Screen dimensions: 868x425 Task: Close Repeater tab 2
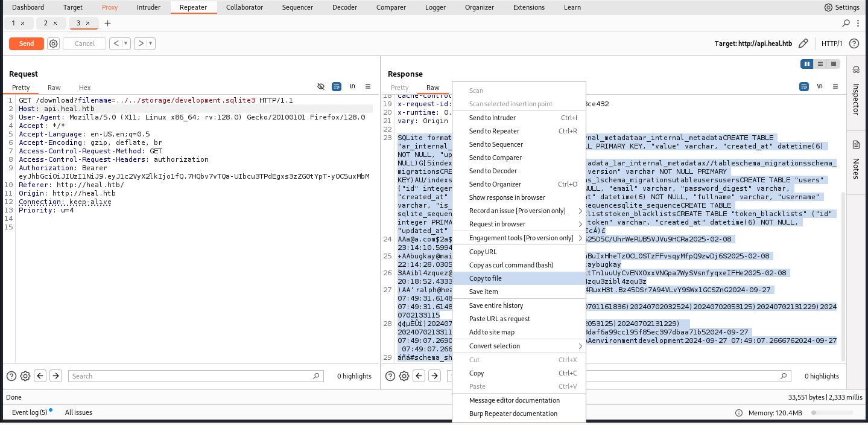[x=55, y=23]
